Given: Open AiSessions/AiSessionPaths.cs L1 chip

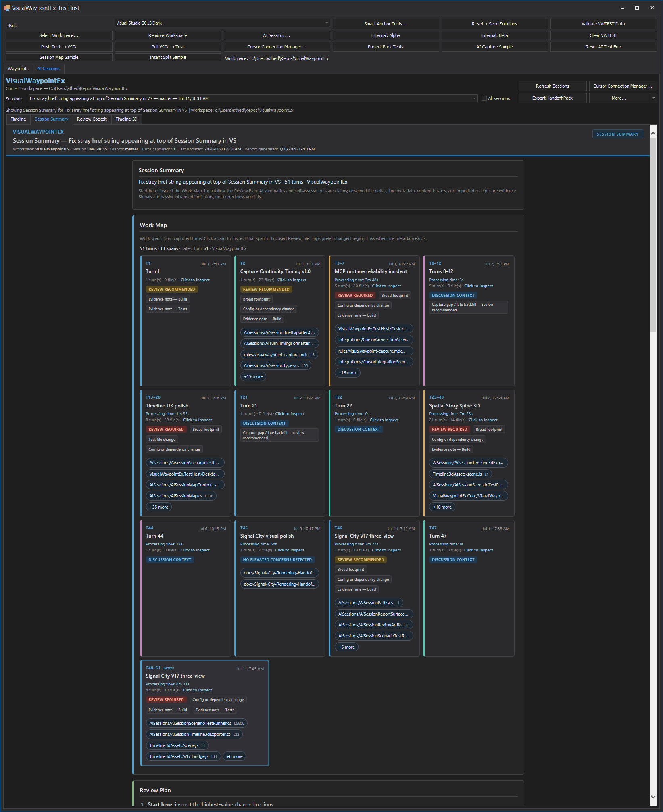Looking at the screenshot, I should pos(369,603).
